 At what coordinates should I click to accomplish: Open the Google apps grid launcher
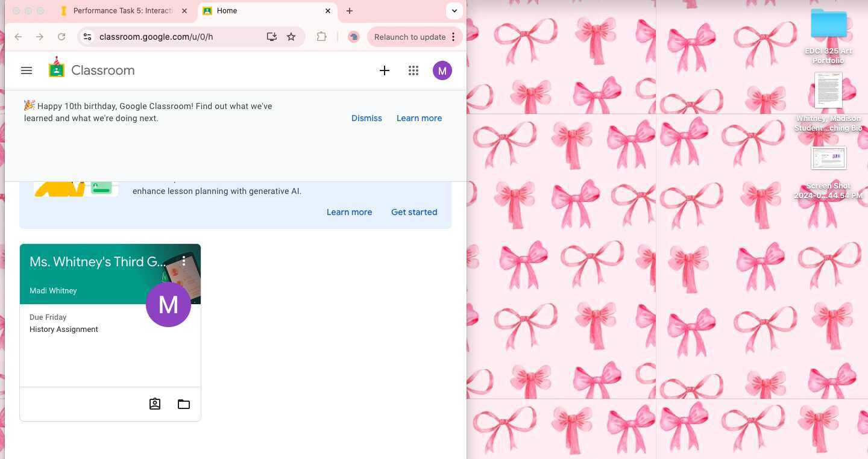click(414, 70)
